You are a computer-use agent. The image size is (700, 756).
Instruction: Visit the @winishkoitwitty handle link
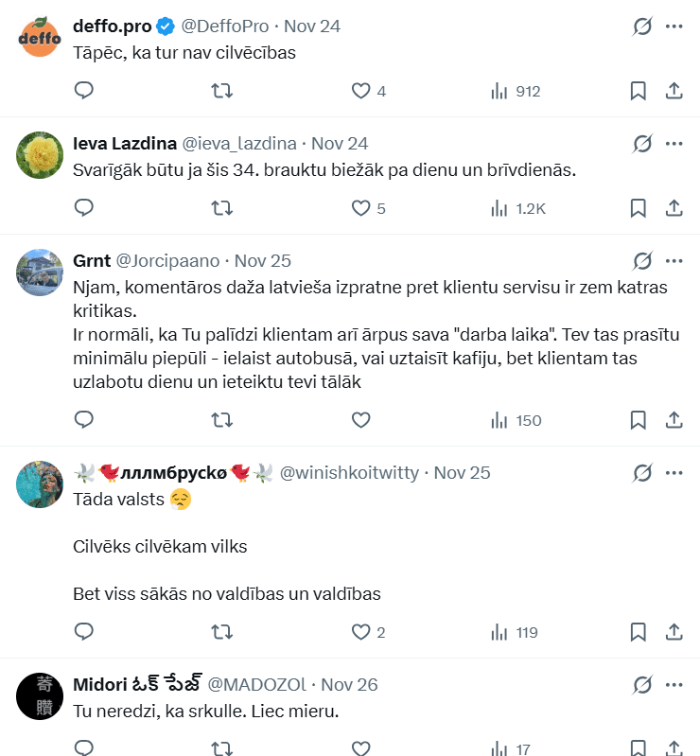349,473
